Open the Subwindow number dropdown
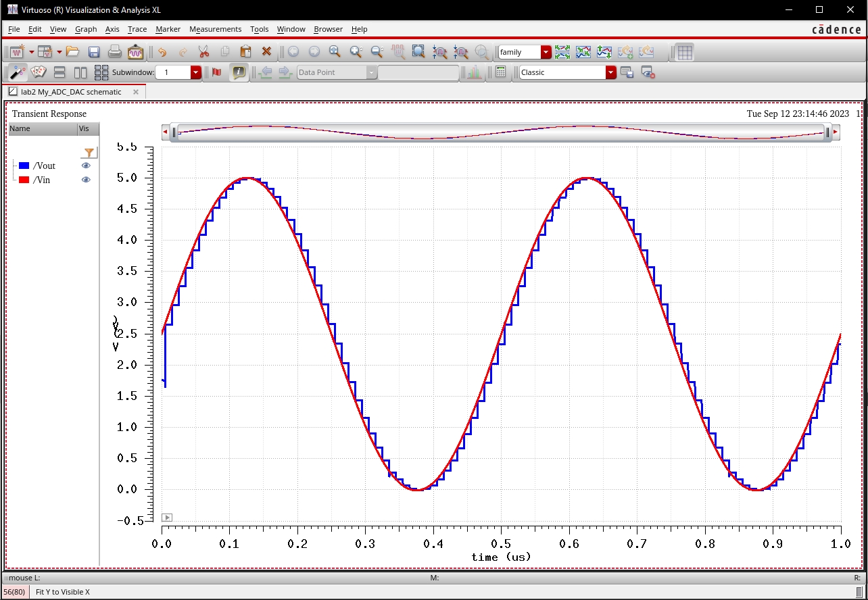The height and width of the screenshot is (600, 868). pyautogui.click(x=196, y=72)
